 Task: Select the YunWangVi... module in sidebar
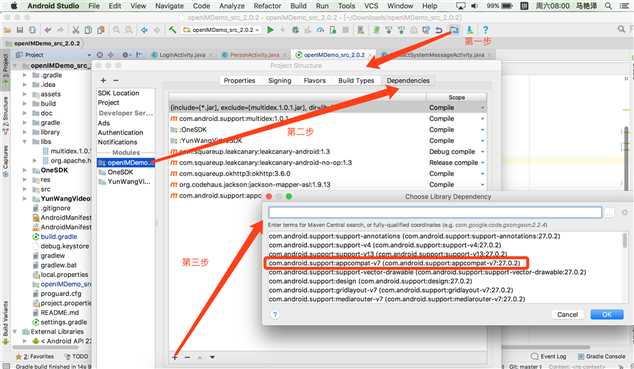[125, 182]
